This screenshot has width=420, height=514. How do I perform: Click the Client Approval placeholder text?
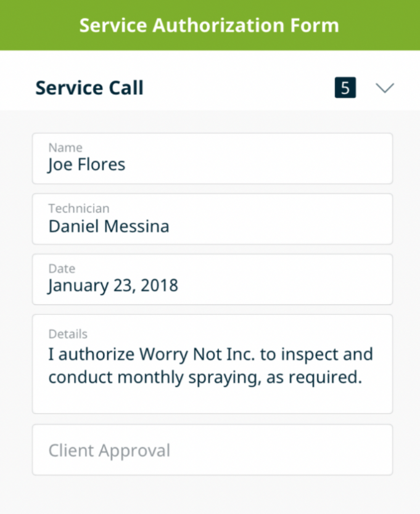pyautogui.click(x=109, y=451)
